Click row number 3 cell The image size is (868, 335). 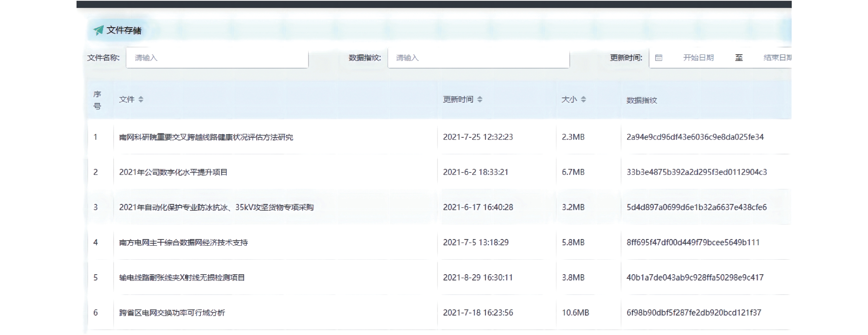95,207
